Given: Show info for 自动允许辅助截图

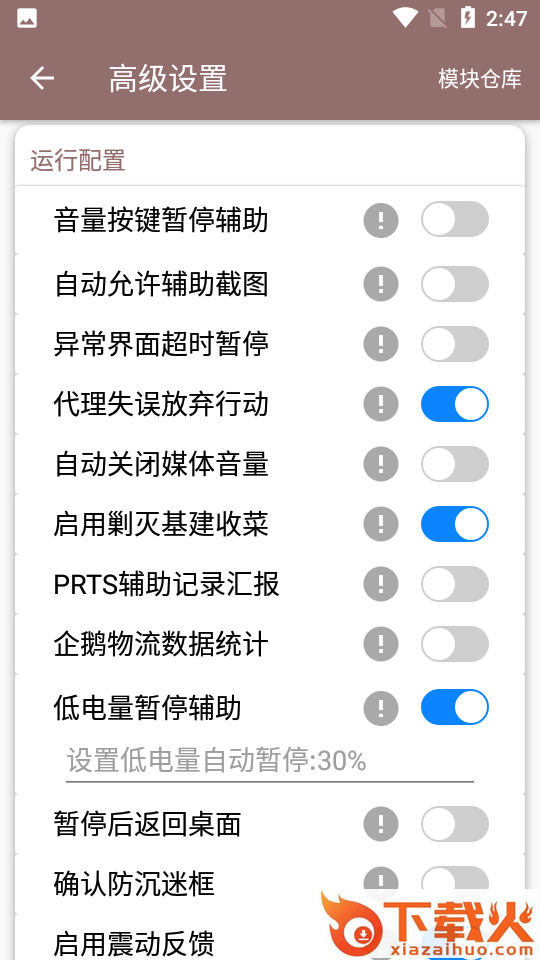Looking at the screenshot, I should coord(381,284).
